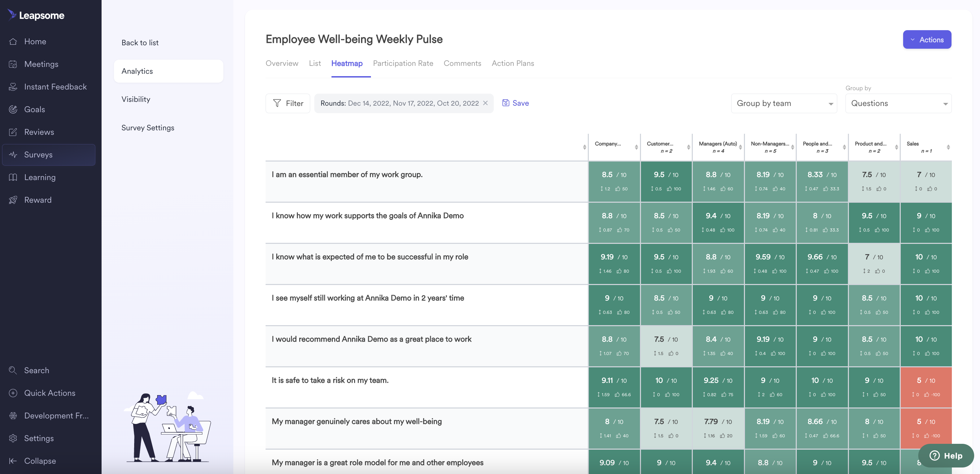Click the funnel Filter icon
The image size is (980, 474).
(277, 103)
